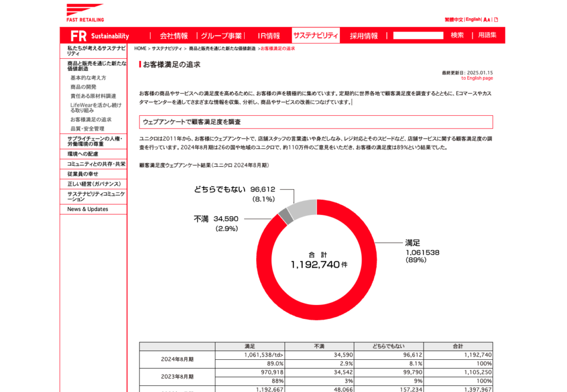Open the 基本的な考え方 sidebar subitem
Viewport: 567px width, 392px height.
click(88, 78)
